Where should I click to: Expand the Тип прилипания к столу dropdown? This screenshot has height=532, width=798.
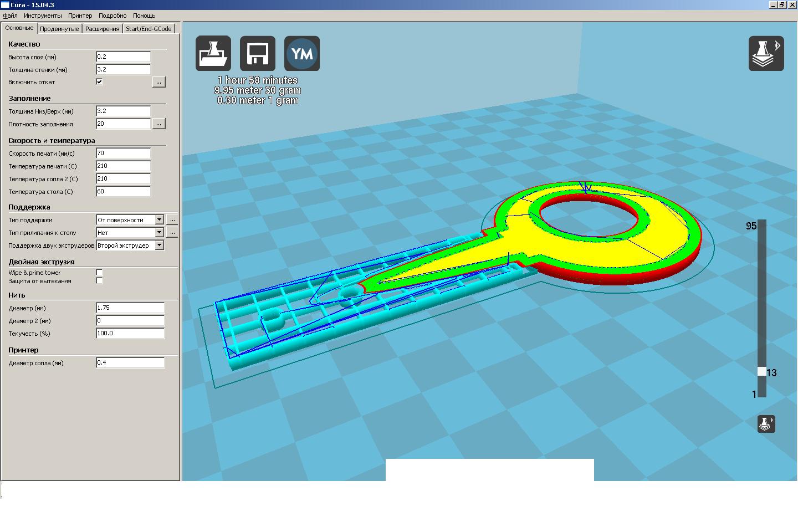tap(159, 233)
